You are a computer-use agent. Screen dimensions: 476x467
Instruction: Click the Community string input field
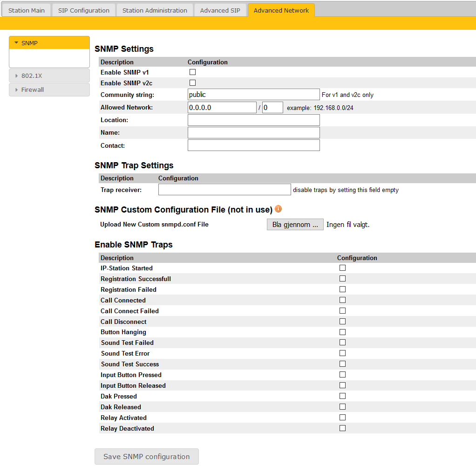253,95
